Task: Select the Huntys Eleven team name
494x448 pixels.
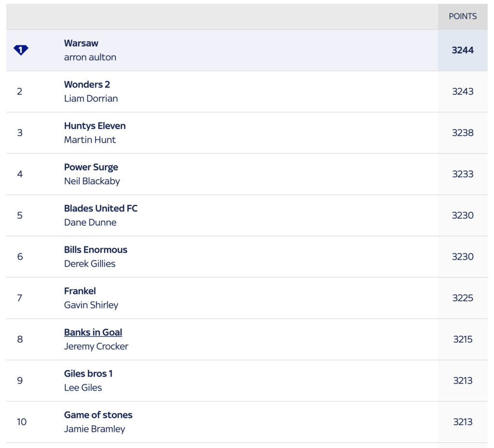Action: (x=95, y=126)
